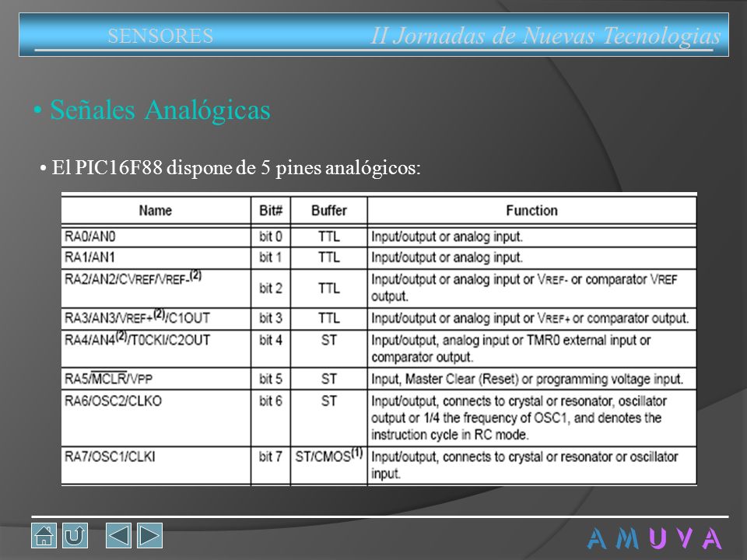Click the 'bit 3' cell
Screen dimensions: 747x560
pos(271,318)
